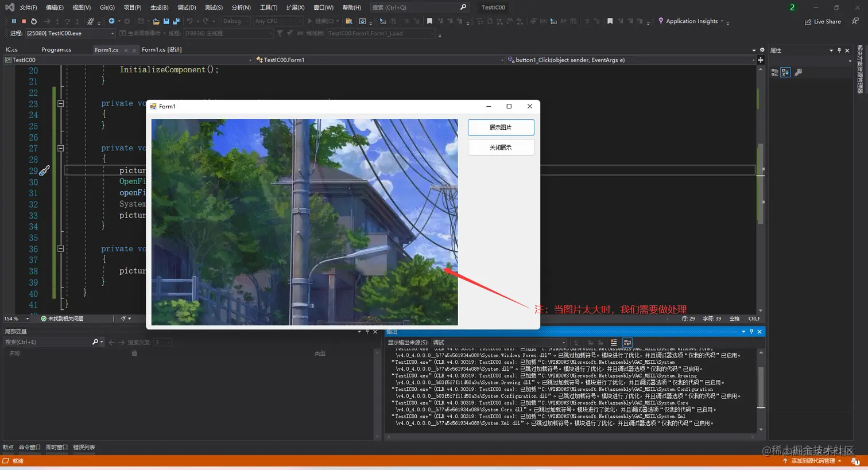Collapse method at line 36
868x470 pixels.
[60, 248]
